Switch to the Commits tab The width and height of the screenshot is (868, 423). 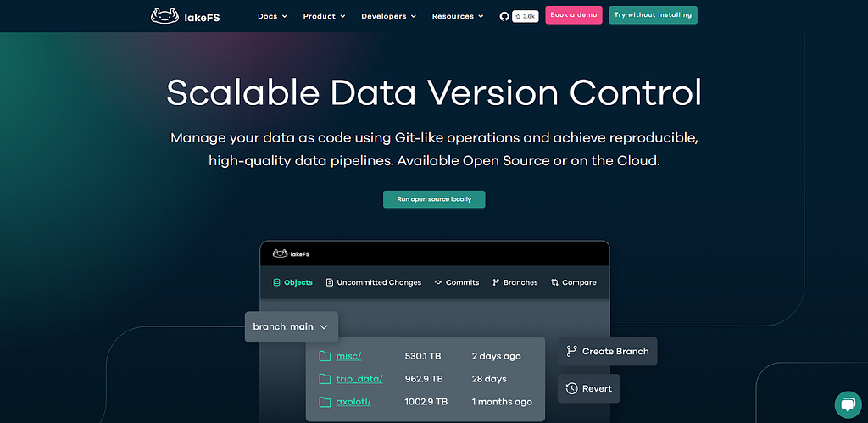(457, 282)
